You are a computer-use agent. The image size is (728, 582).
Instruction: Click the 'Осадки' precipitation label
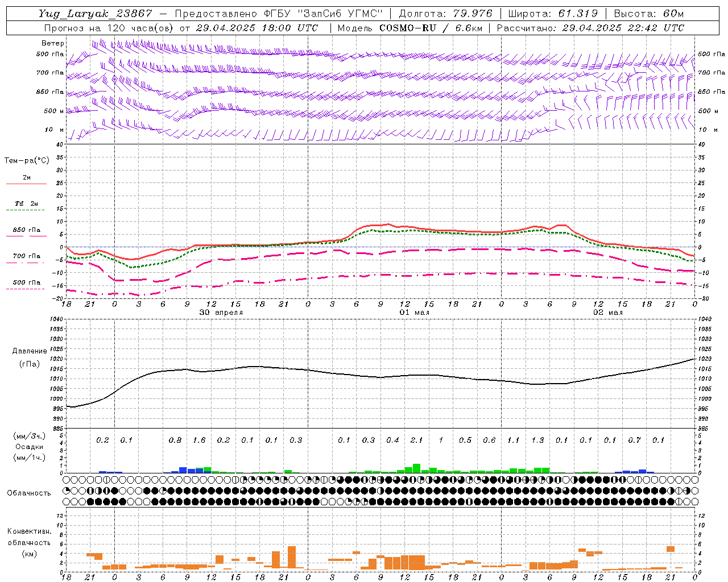[x=30, y=447]
